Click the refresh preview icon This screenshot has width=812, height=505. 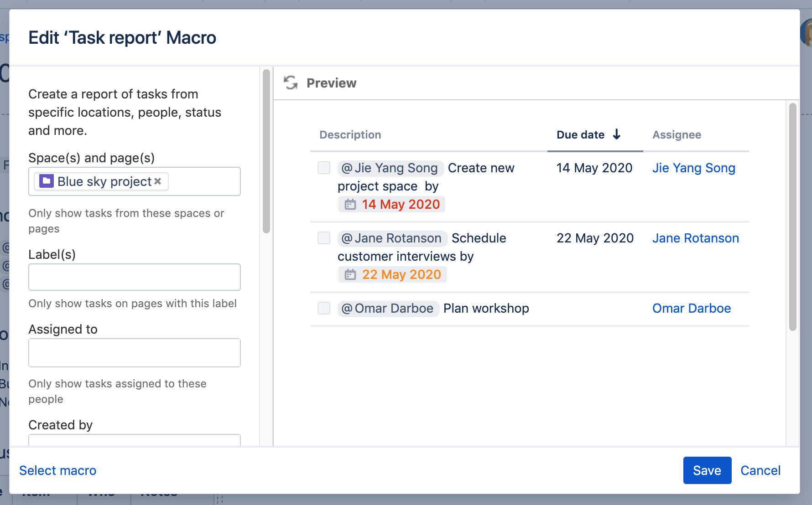291,82
